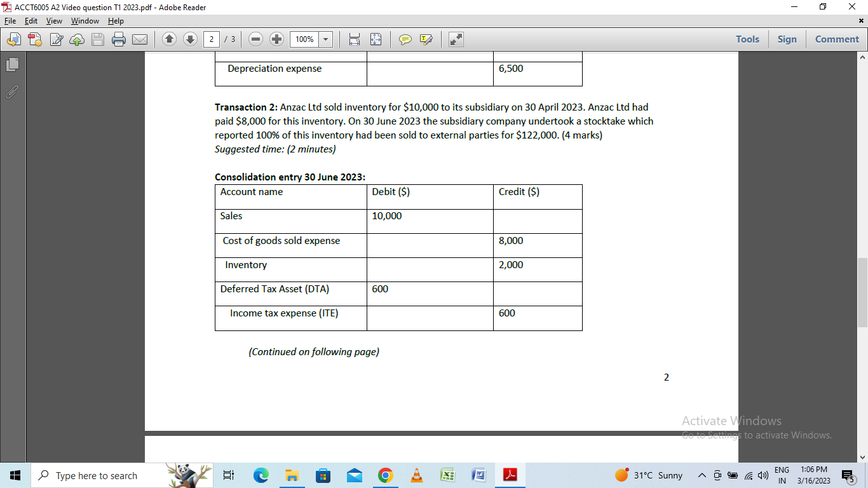Image resolution: width=868 pixels, height=488 pixels.
Task: Open the Sign pane
Action: (x=787, y=39)
